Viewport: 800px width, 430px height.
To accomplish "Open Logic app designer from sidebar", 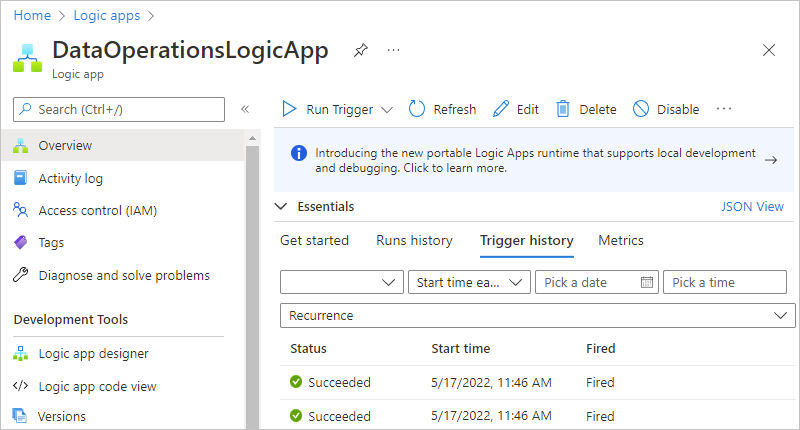I will 93,353.
